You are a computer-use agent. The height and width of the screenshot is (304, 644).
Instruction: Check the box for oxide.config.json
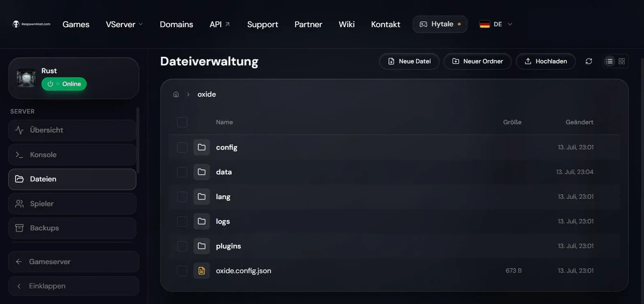182,271
